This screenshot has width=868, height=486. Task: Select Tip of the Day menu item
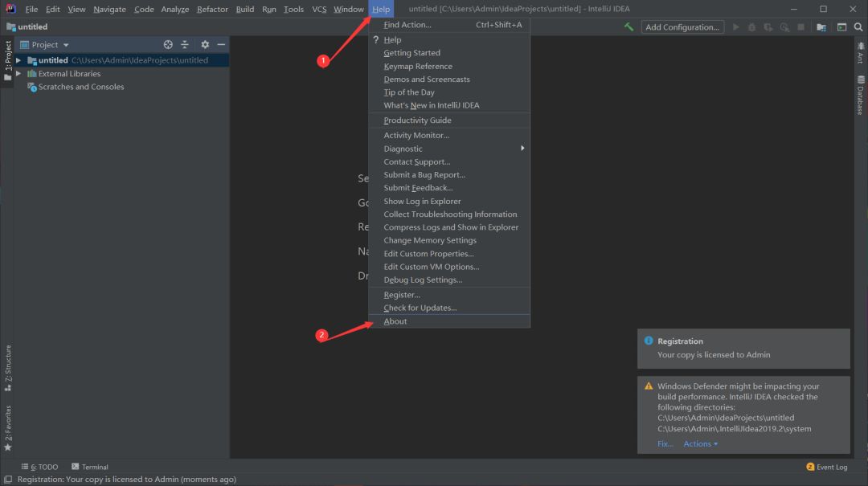[x=449, y=92]
